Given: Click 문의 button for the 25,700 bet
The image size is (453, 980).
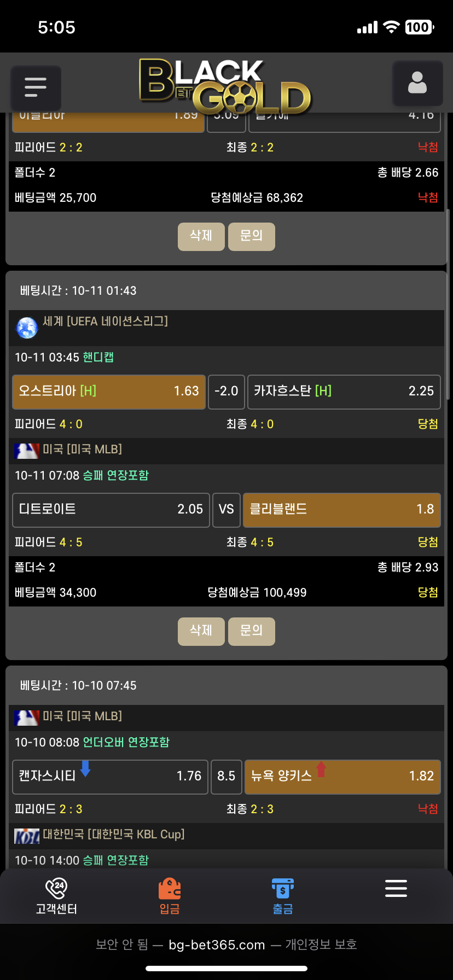Looking at the screenshot, I should coord(251,236).
